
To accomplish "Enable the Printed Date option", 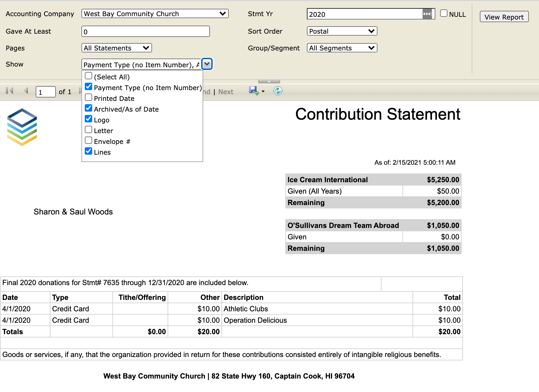I will (88, 97).
